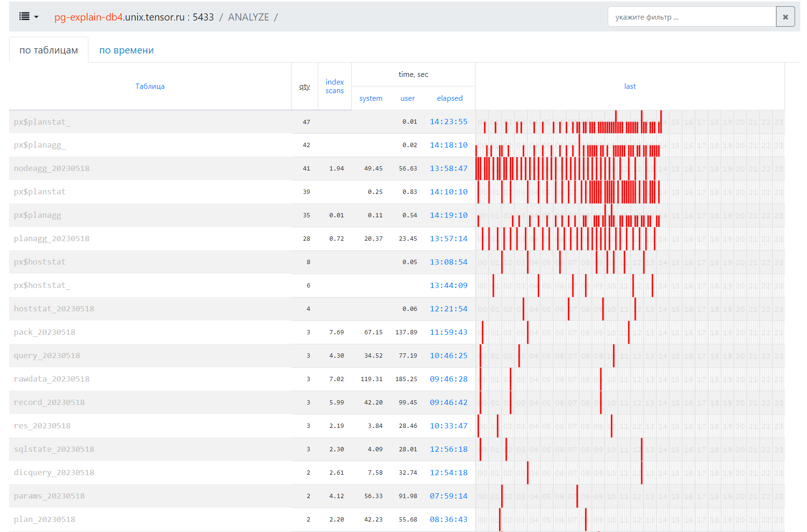
Task: Sort by the Таблица column header
Action: [x=150, y=86]
